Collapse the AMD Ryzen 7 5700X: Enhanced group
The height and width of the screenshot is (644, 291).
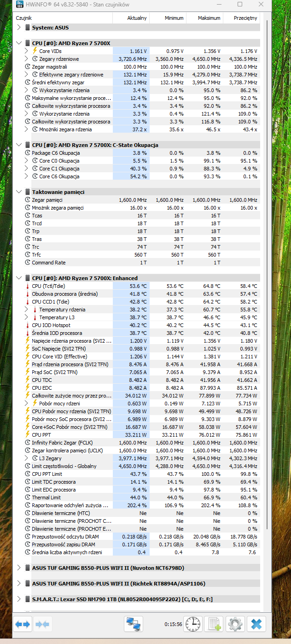click(19, 278)
